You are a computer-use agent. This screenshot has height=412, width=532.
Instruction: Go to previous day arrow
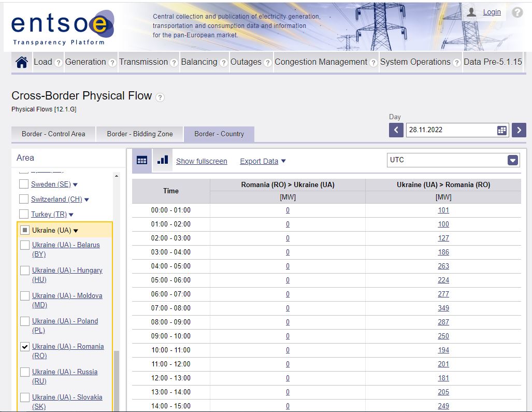click(396, 130)
